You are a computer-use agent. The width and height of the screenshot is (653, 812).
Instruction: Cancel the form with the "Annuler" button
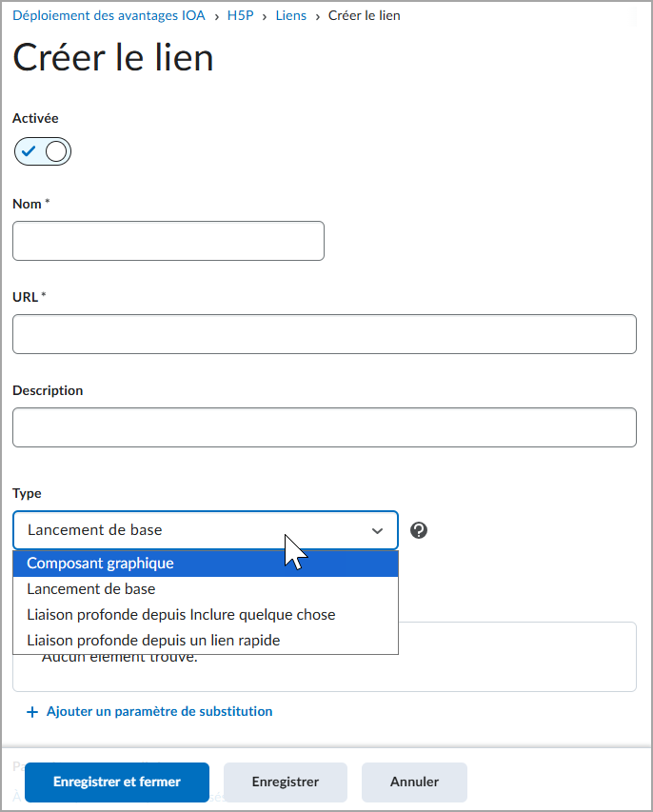pyautogui.click(x=414, y=782)
